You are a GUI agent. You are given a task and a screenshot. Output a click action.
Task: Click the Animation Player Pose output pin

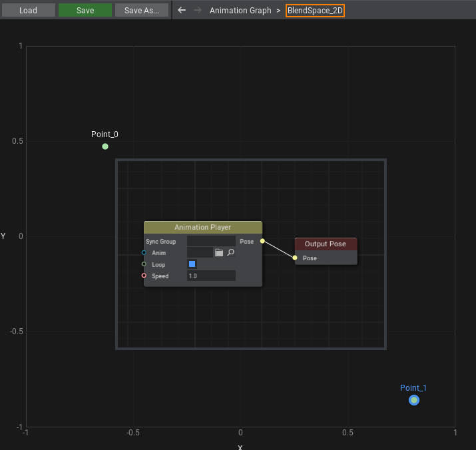[262, 241]
